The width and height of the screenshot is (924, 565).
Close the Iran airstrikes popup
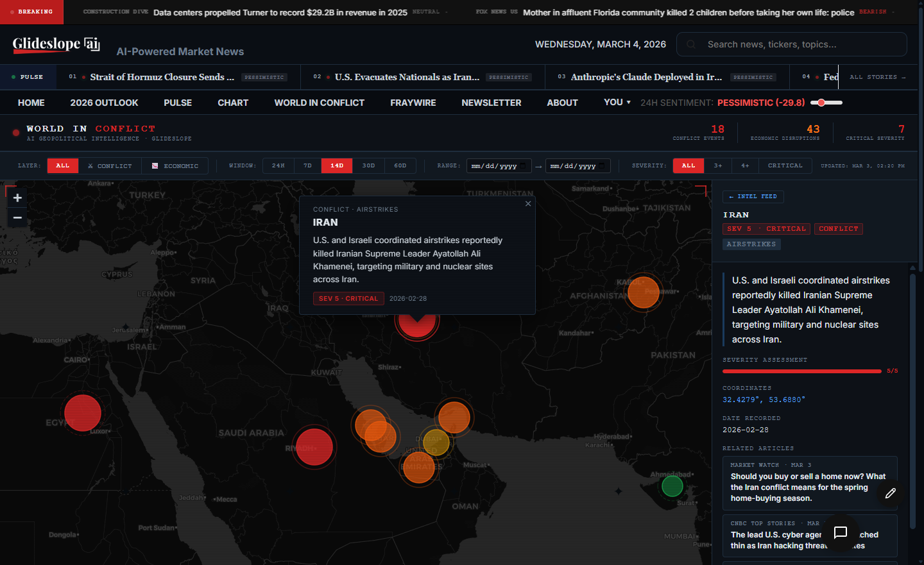(528, 204)
